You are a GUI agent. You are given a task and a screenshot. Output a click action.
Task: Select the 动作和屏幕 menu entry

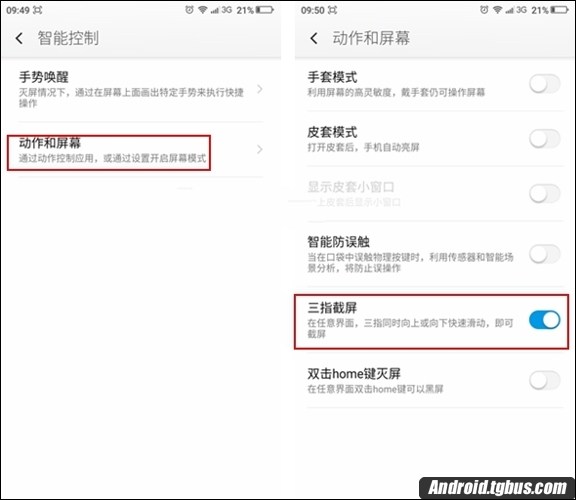pyautogui.click(x=141, y=150)
